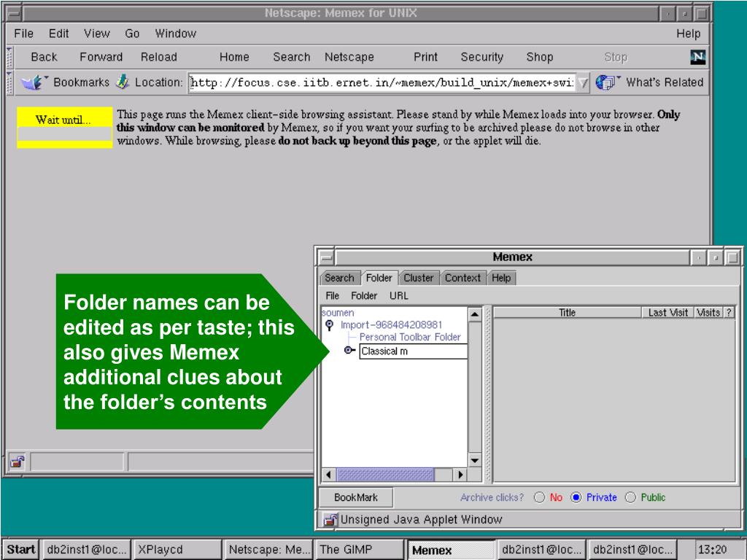Select Private for Archive clicks
This screenshot has width=747, height=560.
pyautogui.click(x=576, y=497)
